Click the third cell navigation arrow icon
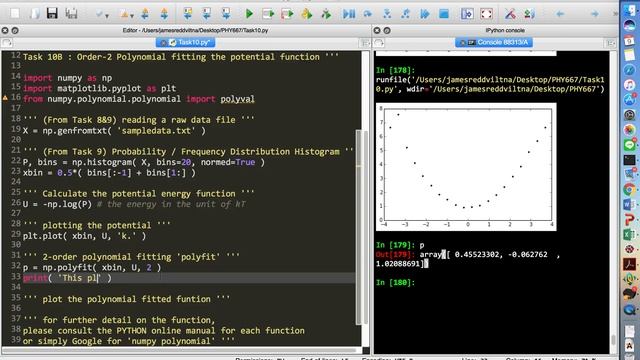Viewport: 640px width, 360px height. 226,14
